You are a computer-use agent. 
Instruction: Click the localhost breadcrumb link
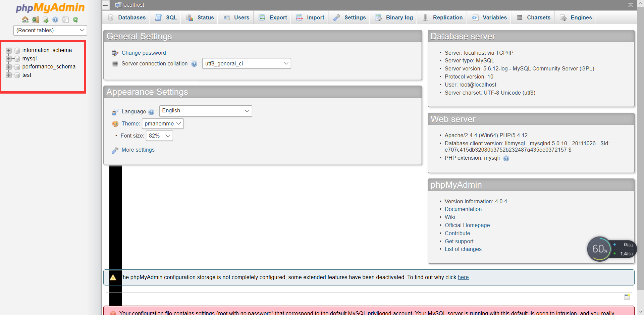coord(133,5)
